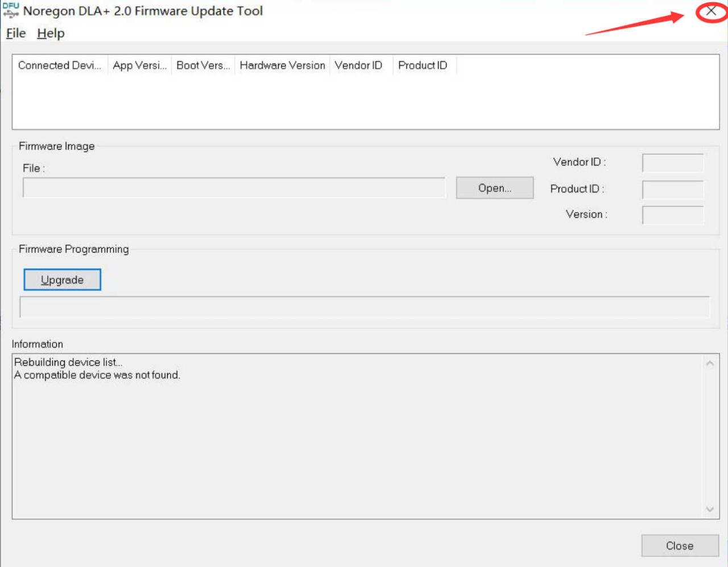
Task: Click the Product ID value field
Action: (673, 189)
